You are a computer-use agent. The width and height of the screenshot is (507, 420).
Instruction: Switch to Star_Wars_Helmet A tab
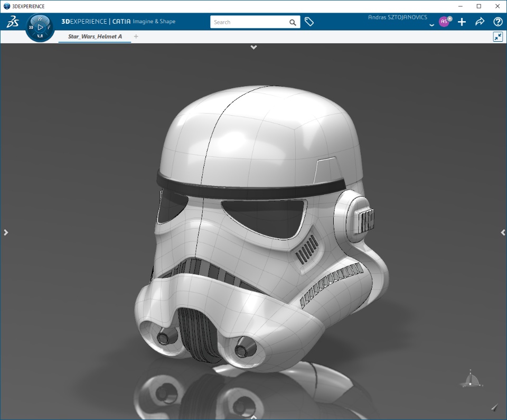pos(95,36)
